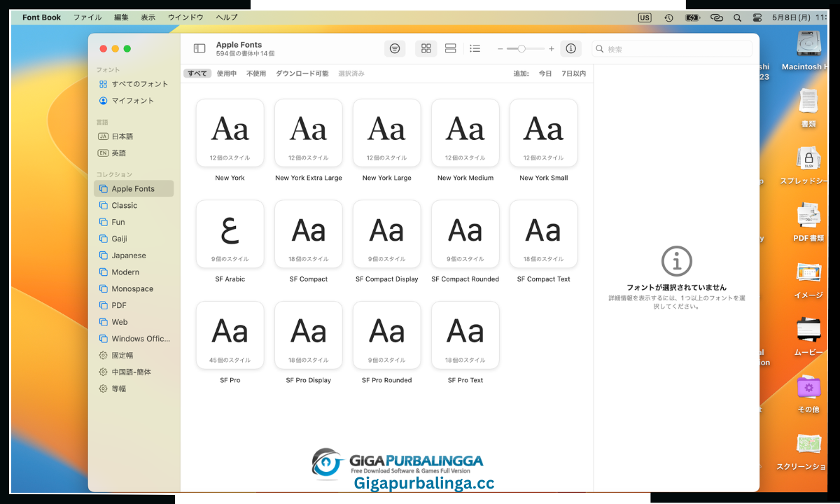Open the 表示 menu
Viewport: 840px width, 504px height.
(x=148, y=17)
